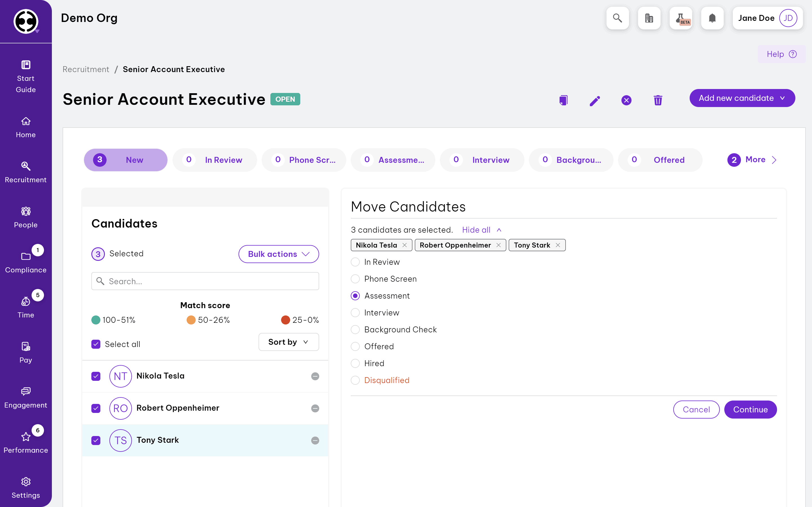Click the pencil edit icon
812x507 pixels.
(x=595, y=100)
